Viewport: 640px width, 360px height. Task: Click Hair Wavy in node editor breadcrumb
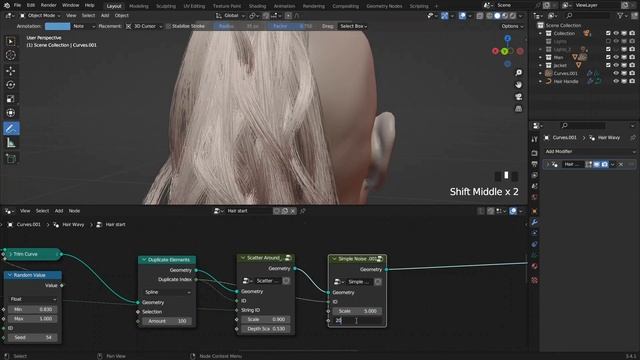(x=73, y=224)
